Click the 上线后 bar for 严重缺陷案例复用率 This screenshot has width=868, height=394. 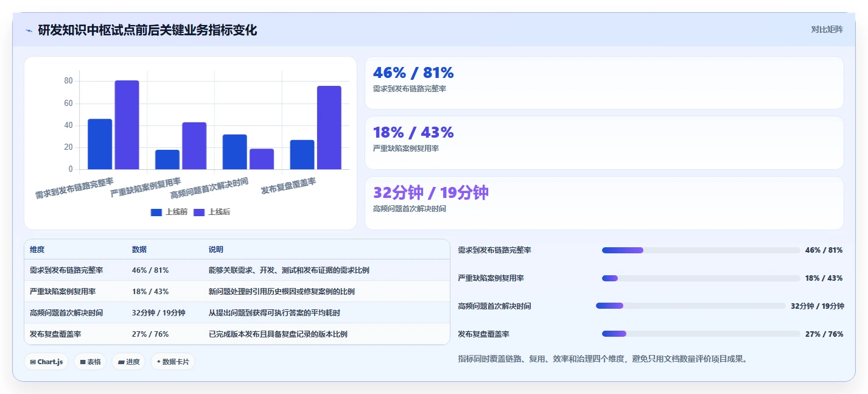coord(194,146)
